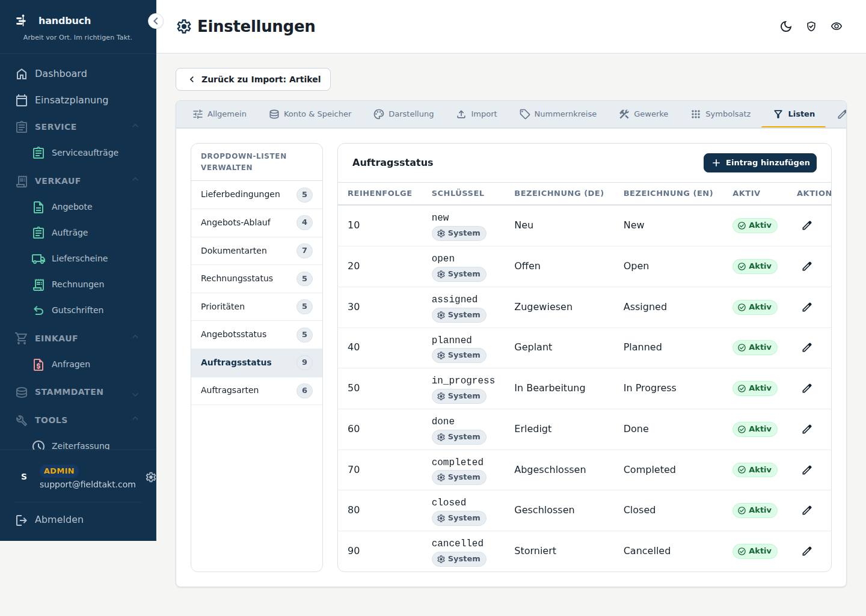Edit the 'done' status row
This screenshot has width=866, height=616.
[x=807, y=429]
